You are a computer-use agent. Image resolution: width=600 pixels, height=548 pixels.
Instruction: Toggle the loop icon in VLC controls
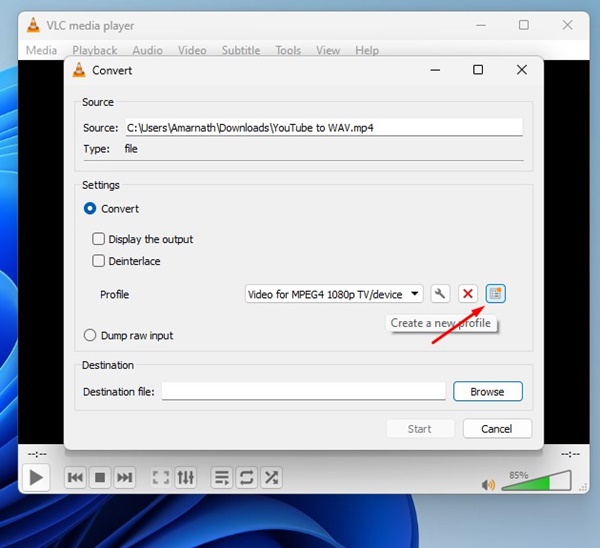click(246, 477)
